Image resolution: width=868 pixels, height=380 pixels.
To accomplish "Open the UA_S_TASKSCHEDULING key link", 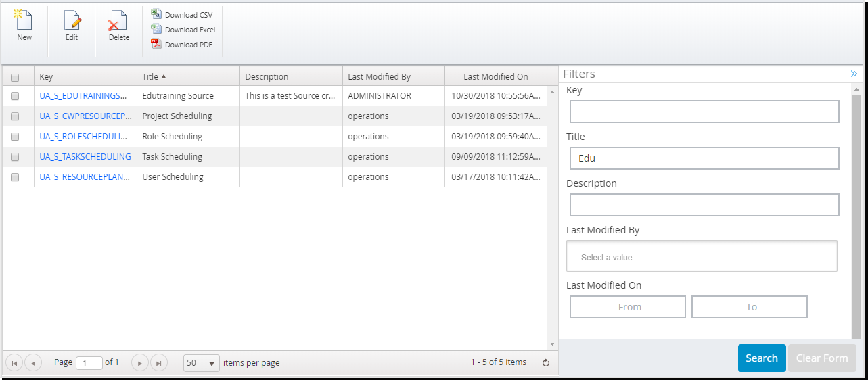I will coord(85,157).
